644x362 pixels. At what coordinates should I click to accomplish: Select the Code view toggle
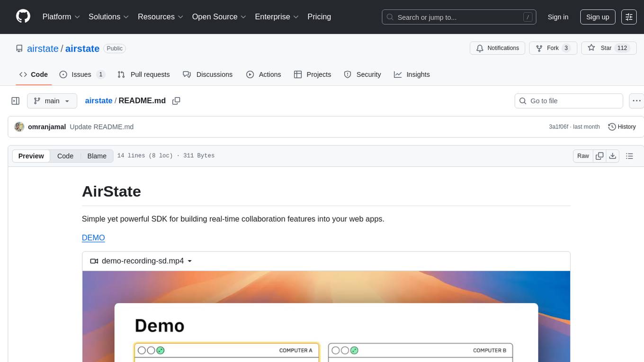[x=65, y=156]
